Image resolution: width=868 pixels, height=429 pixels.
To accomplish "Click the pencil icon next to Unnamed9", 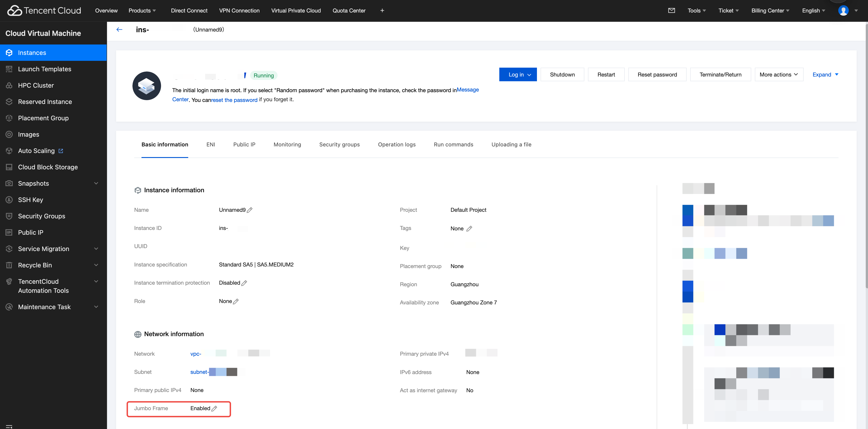I will pos(250,210).
